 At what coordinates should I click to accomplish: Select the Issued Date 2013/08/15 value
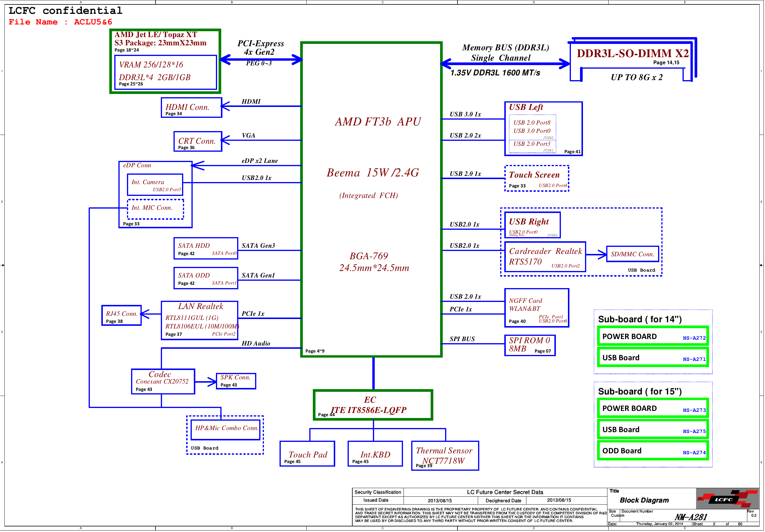440,501
